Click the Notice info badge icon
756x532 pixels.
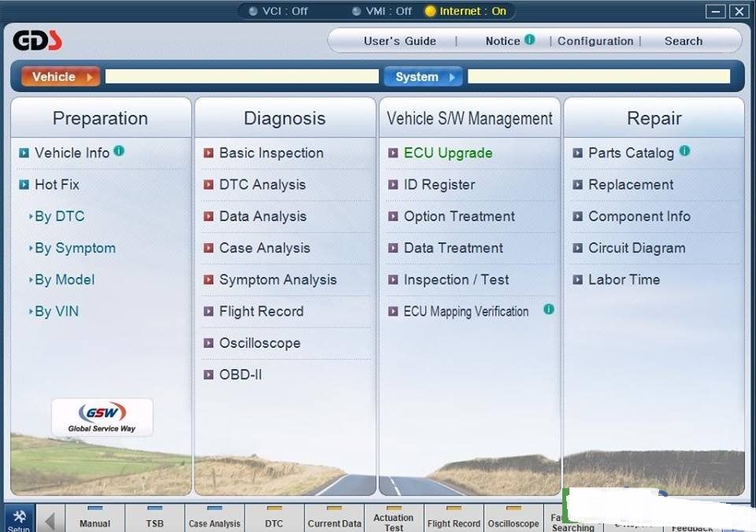530,39
